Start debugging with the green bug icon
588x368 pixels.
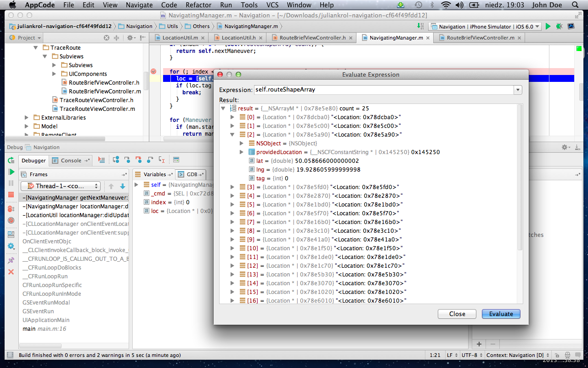(559, 27)
